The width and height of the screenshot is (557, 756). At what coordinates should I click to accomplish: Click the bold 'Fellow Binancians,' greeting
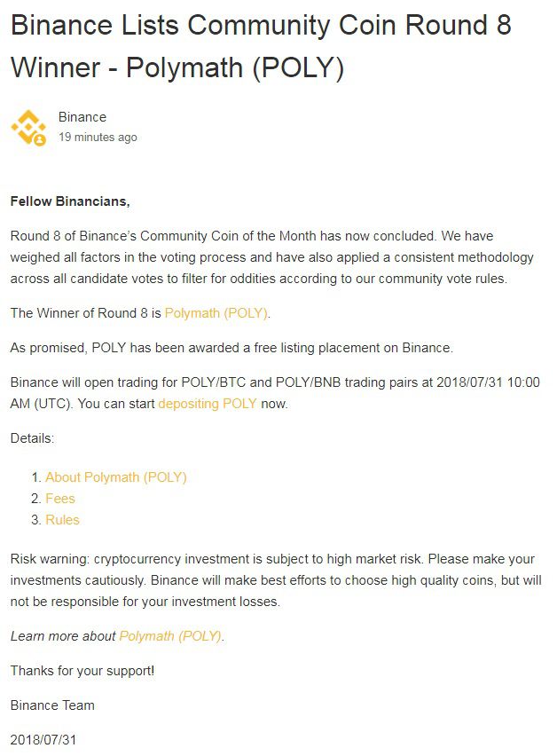[70, 201]
